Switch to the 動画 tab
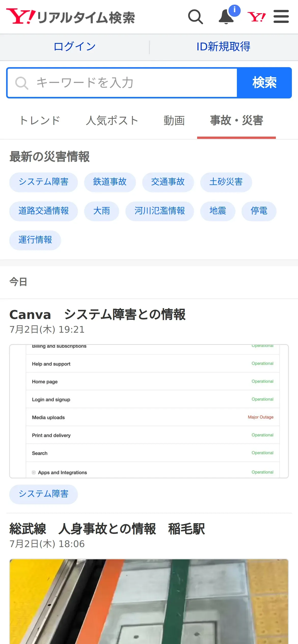Image resolution: width=298 pixels, height=644 pixels. 174,121
